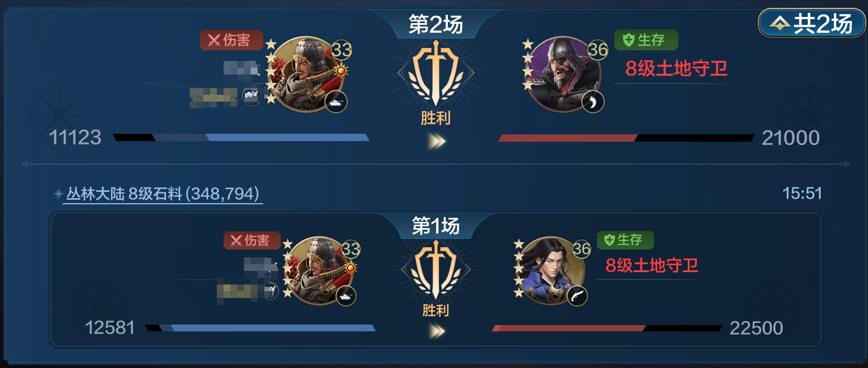Click the horn troop icon on 第2场 defender

(593, 102)
